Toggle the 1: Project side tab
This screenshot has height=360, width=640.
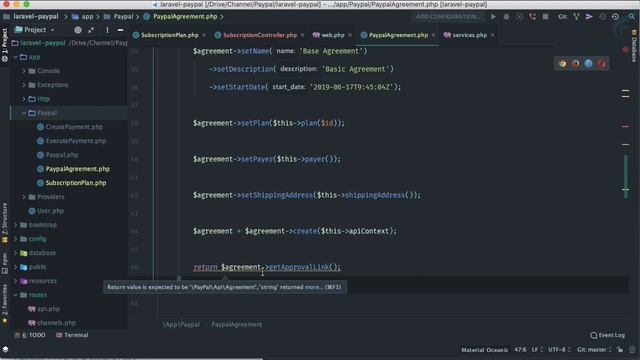[4, 45]
